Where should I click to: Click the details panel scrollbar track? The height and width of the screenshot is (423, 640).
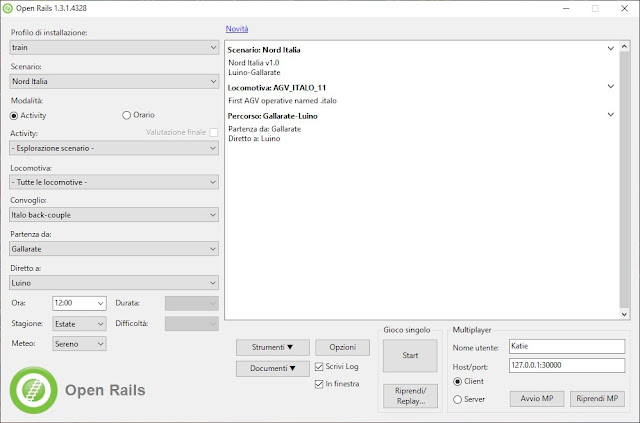click(x=624, y=180)
